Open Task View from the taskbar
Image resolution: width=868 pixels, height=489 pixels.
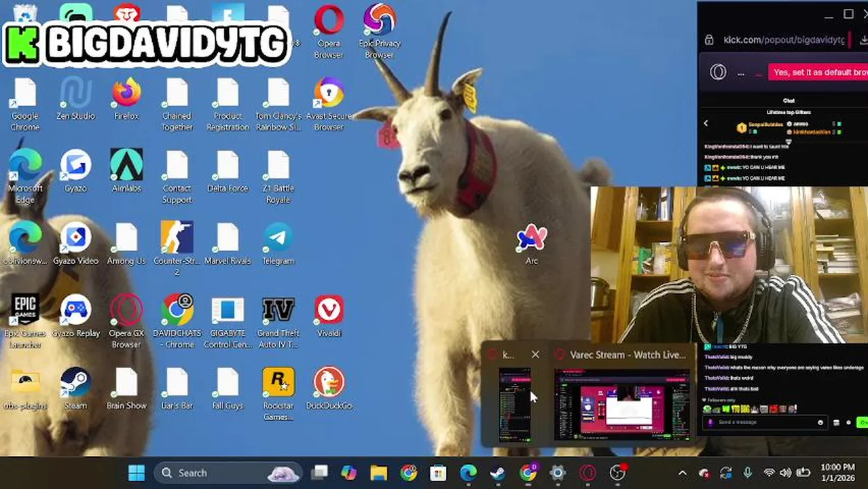pyautogui.click(x=319, y=473)
